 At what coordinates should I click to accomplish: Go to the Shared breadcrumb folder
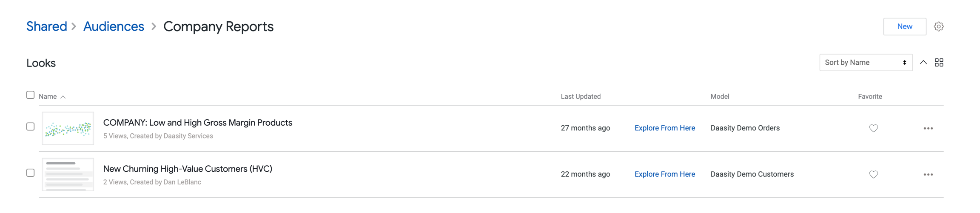point(47,26)
